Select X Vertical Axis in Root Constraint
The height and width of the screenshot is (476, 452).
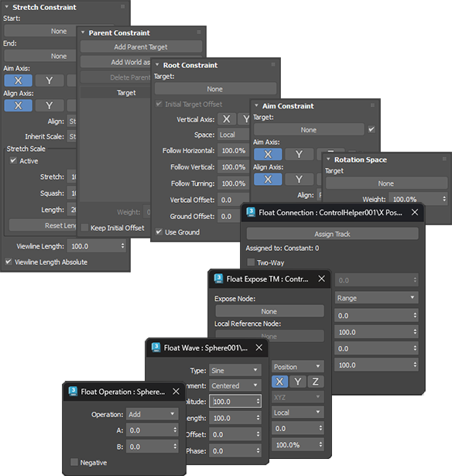coord(227,119)
